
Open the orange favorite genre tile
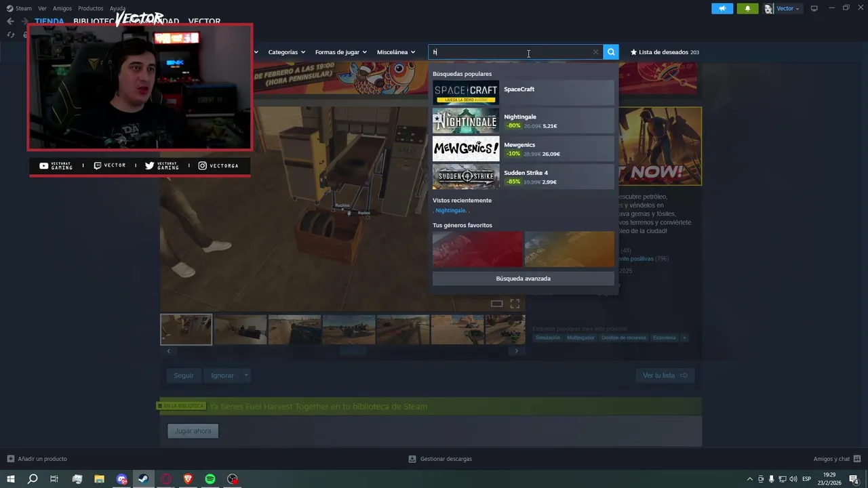570,249
